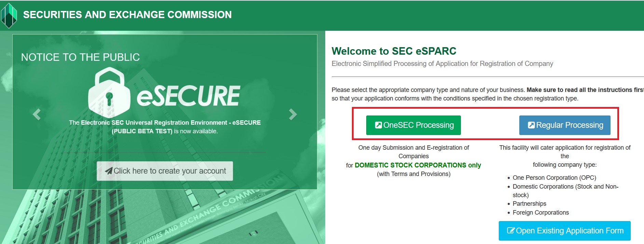Click the eSECURE padlock icon

pyautogui.click(x=109, y=93)
